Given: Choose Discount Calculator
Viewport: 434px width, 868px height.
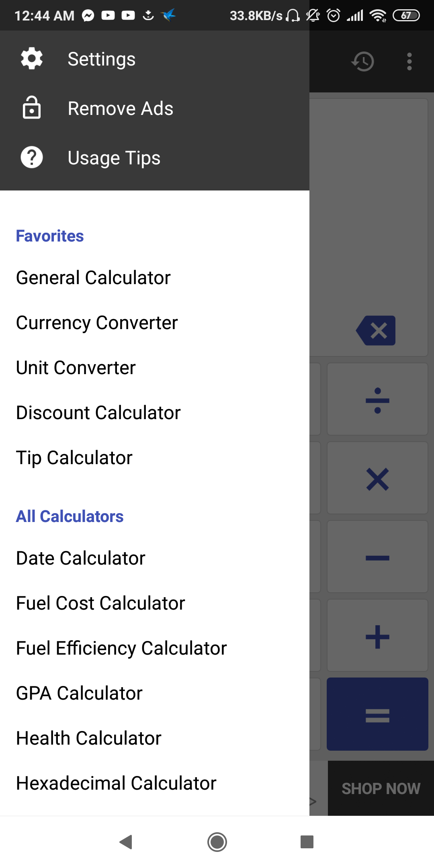Looking at the screenshot, I should click(x=98, y=413).
